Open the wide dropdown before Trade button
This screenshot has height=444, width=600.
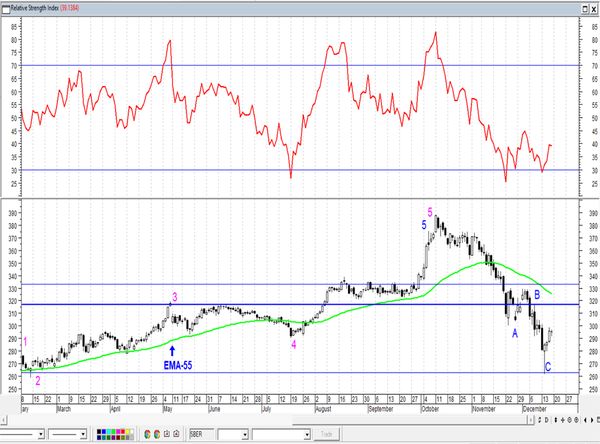[307, 434]
